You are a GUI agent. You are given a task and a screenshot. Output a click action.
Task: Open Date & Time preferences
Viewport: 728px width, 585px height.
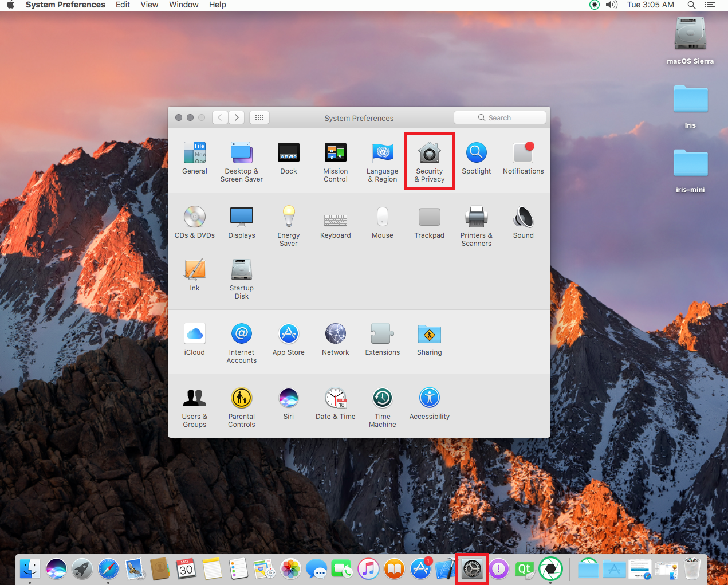[336, 403]
